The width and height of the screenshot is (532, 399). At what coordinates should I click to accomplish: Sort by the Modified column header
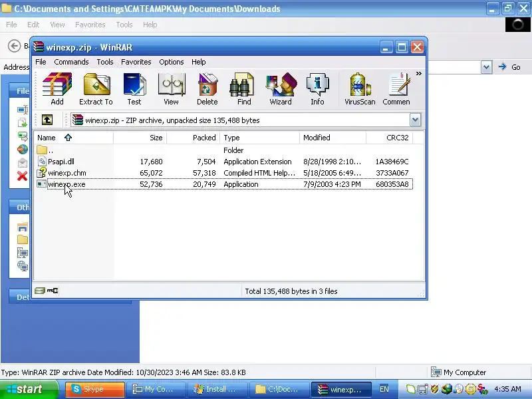pos(332,138)
